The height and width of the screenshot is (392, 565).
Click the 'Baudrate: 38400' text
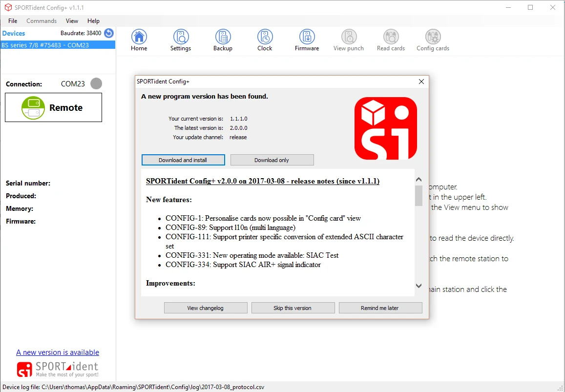(x=81, y=33)
